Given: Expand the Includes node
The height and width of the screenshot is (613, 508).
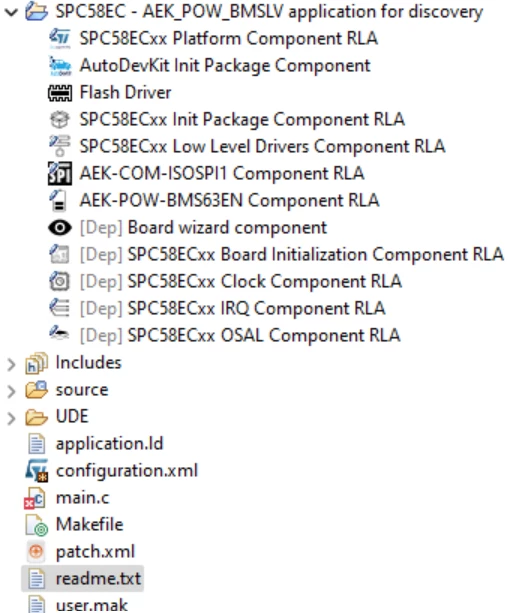Looking at the screenshot, I should pos(11,364).
